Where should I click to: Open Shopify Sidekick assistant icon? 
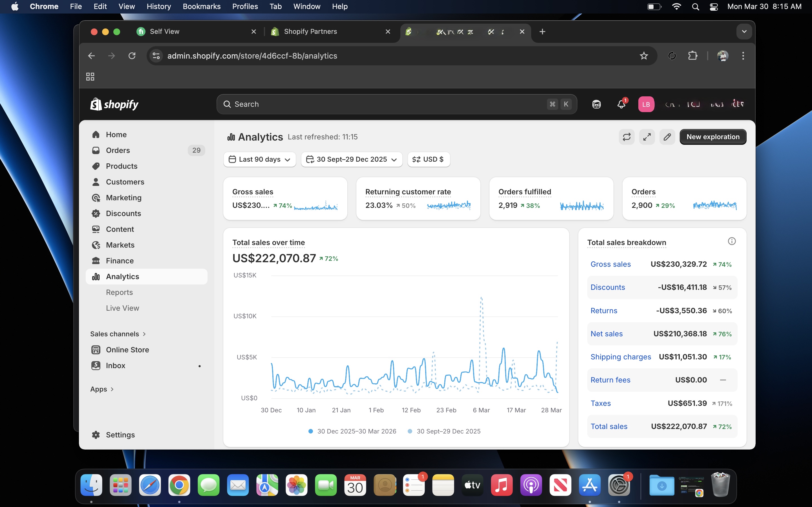(596, 104)
